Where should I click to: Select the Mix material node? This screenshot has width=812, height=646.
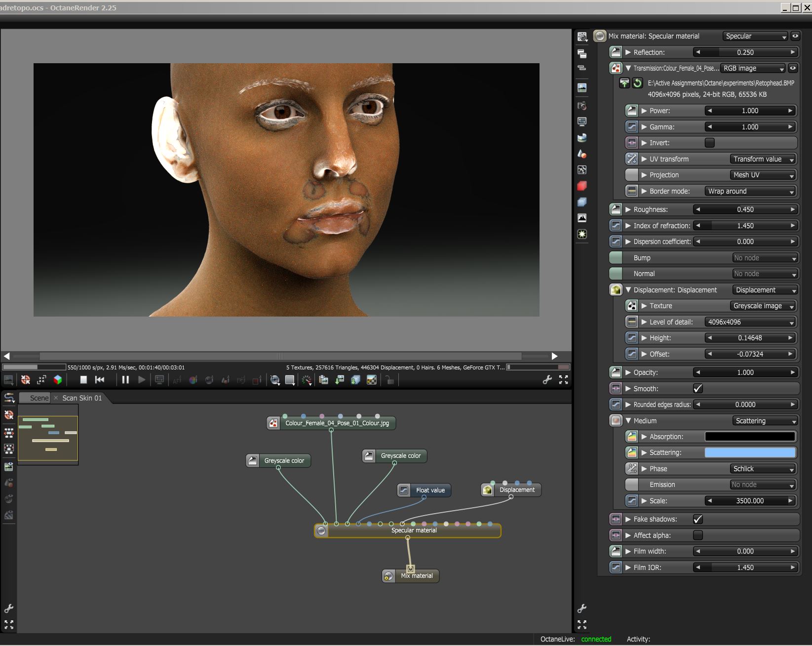point(416,576)
